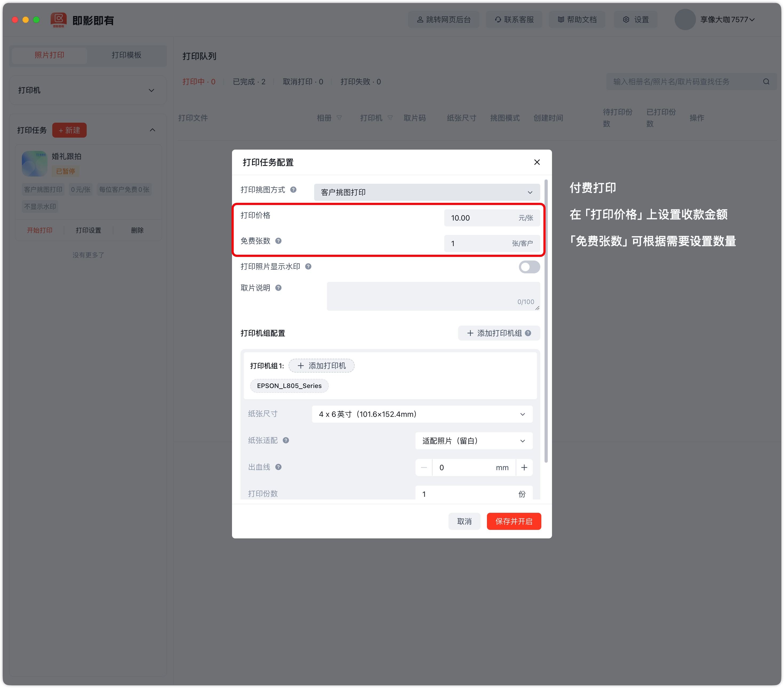Image resolution: width=784 pixels, height=688 pixels.
Task: Switch to 打印模板 tab
Action: click(x=126, y=55)
